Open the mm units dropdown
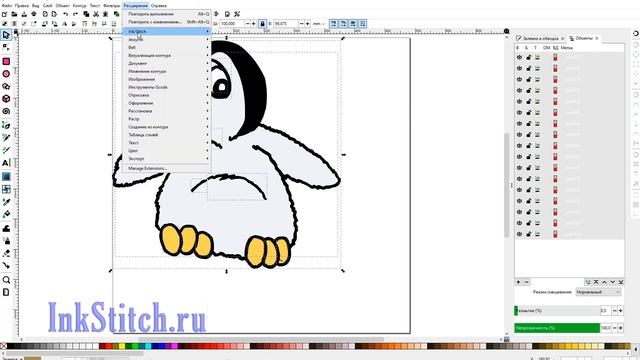640x360 pixels. tap(319, 24)
